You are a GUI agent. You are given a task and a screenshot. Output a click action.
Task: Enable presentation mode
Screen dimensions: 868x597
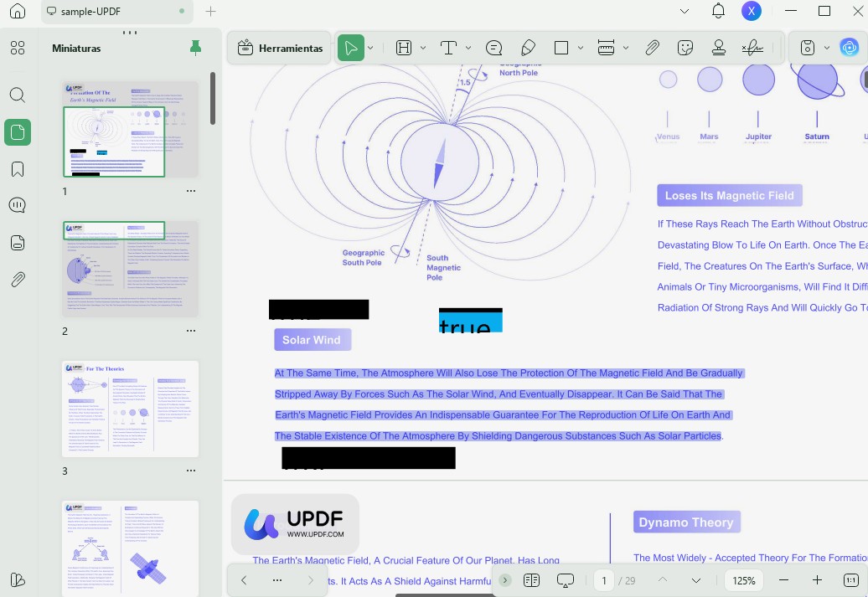tap(565, 579)
